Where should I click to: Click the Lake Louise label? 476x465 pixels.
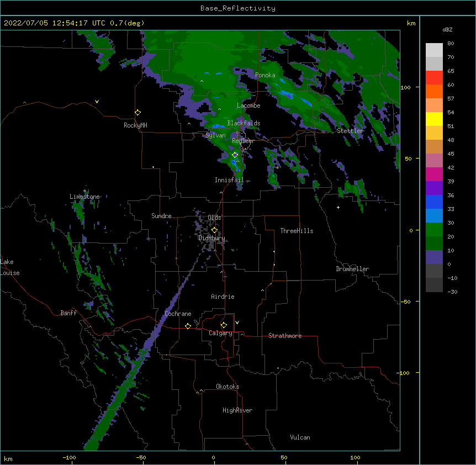click(x=10, y=267)
